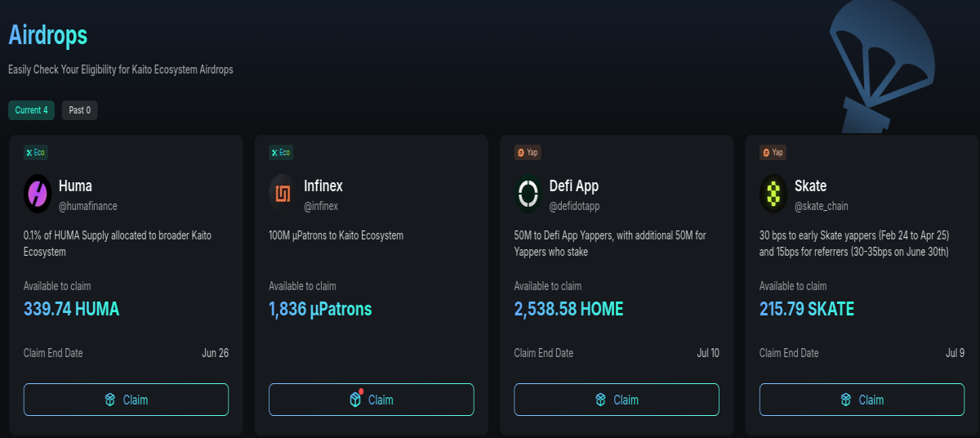The width and height of the screenshot is (980, 438).
Task: Click the Defi App logo icon
Action: tap(528, 194)
